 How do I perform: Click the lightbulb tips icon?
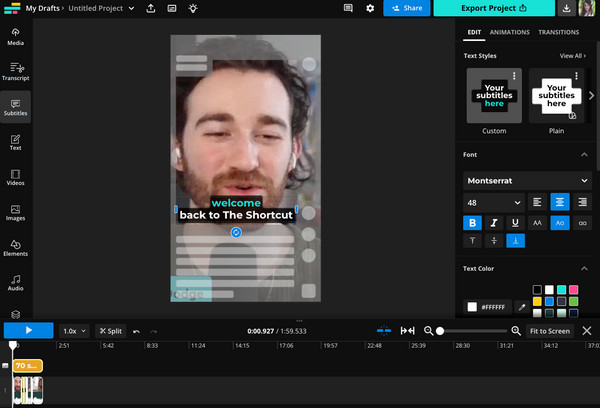click(x=192, y=8)
